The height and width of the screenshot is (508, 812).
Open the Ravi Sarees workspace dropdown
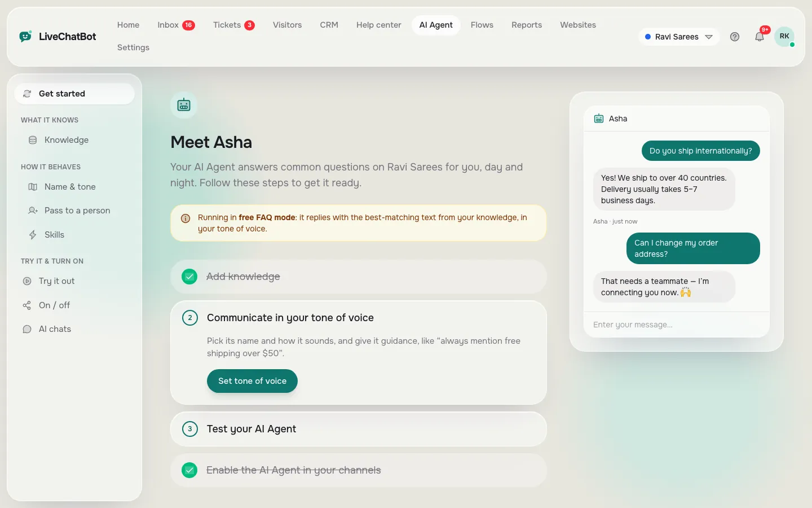[x=679, y=37]
